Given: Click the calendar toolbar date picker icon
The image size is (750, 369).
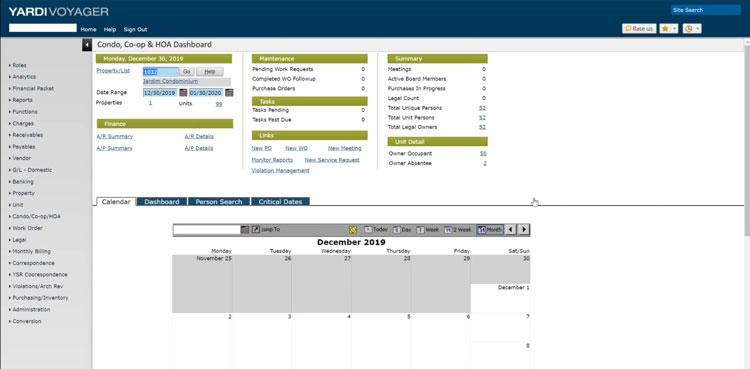Looking at the screenshot, I should [x=245, y=230].
